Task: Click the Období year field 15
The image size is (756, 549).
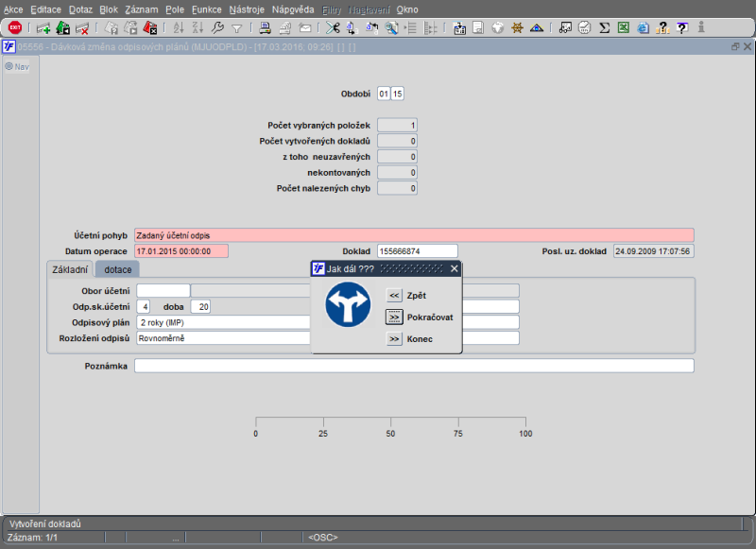Action: (397, 94)
